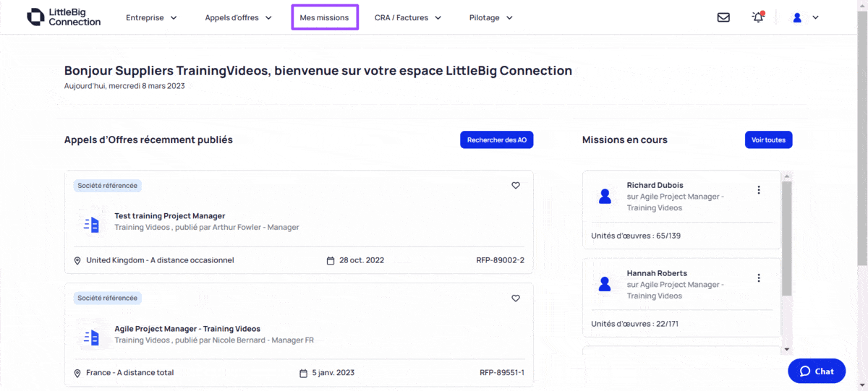Favorite the Agile Project Manager tender heart

click(x=516, y=298)
